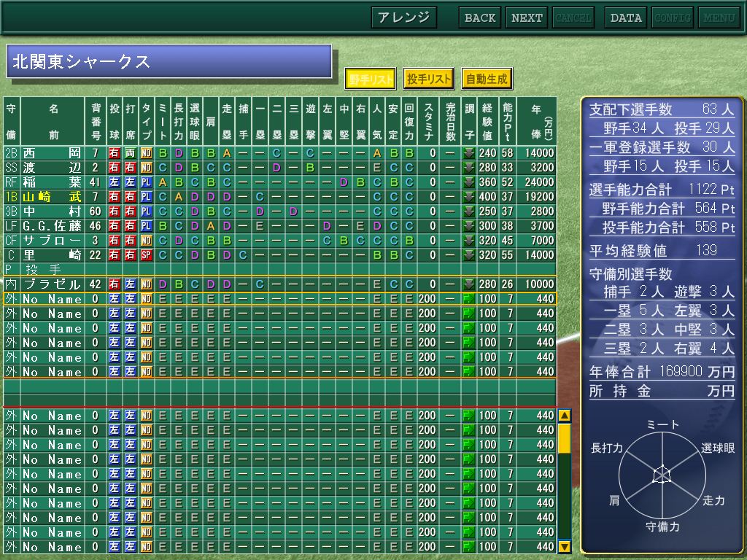Click the 両 switch-hitter badge for 西岡
Image resolution: width=747 pixels, height=560 pixels.
coord(130,153)
